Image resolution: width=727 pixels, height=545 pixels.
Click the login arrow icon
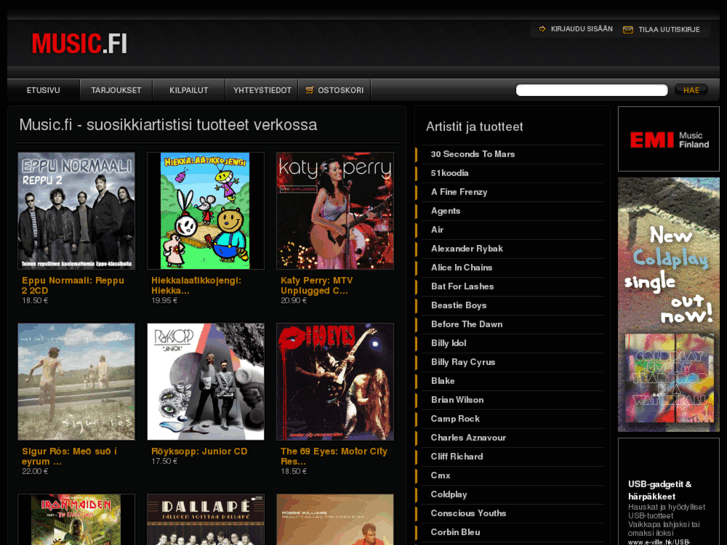[542, 29]
